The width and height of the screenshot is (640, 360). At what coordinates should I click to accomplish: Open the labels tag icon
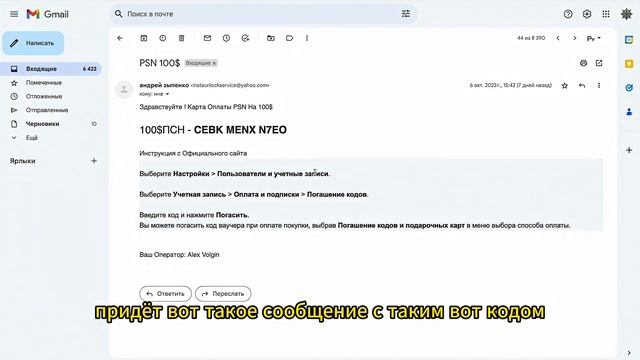[289, 38]
